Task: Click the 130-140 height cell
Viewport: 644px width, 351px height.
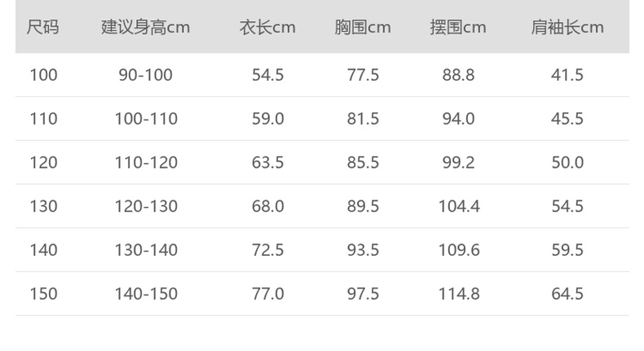Action: coord(145,250)
